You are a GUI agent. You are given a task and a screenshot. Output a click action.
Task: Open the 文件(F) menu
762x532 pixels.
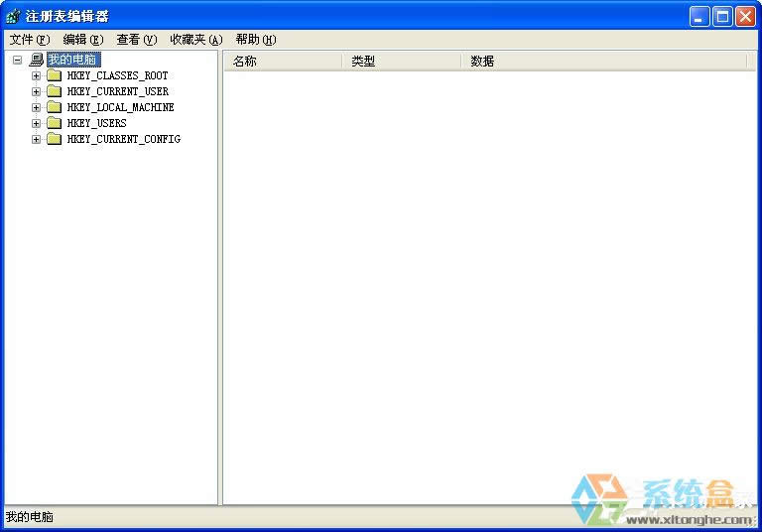[29, 40]
